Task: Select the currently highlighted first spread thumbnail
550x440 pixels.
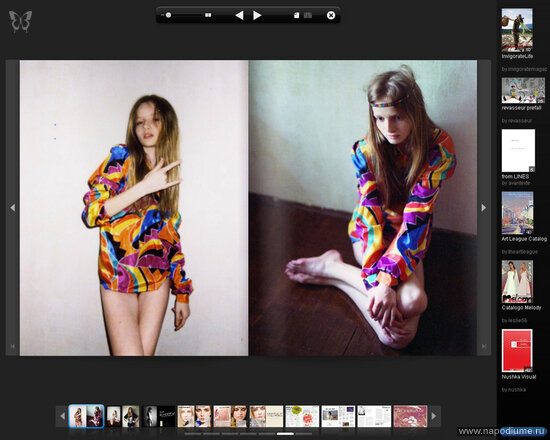Action: (86, 416)
